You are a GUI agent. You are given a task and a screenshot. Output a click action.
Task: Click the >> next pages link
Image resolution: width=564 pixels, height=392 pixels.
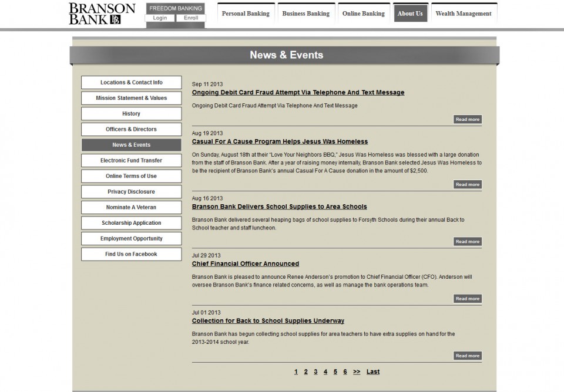click(357, 372)
